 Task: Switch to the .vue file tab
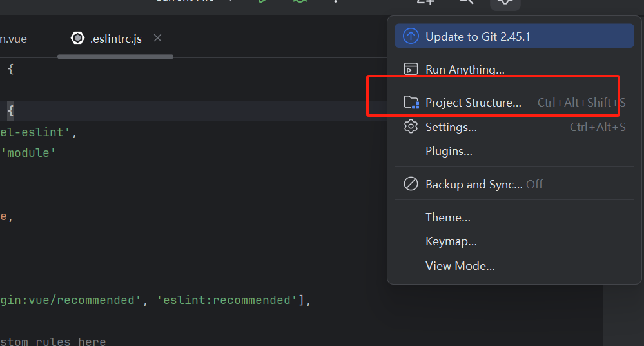tap(14, 39)
